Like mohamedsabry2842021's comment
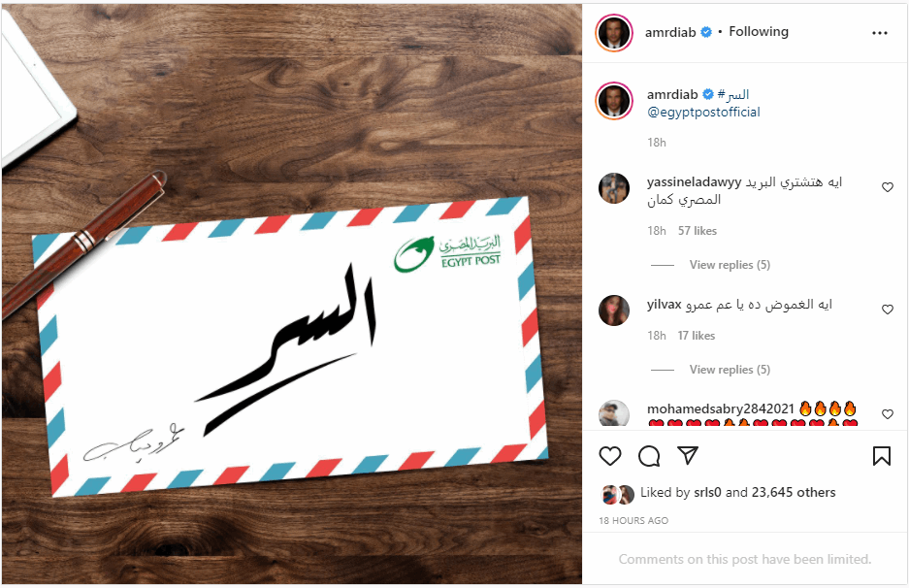 pos(887,414)
